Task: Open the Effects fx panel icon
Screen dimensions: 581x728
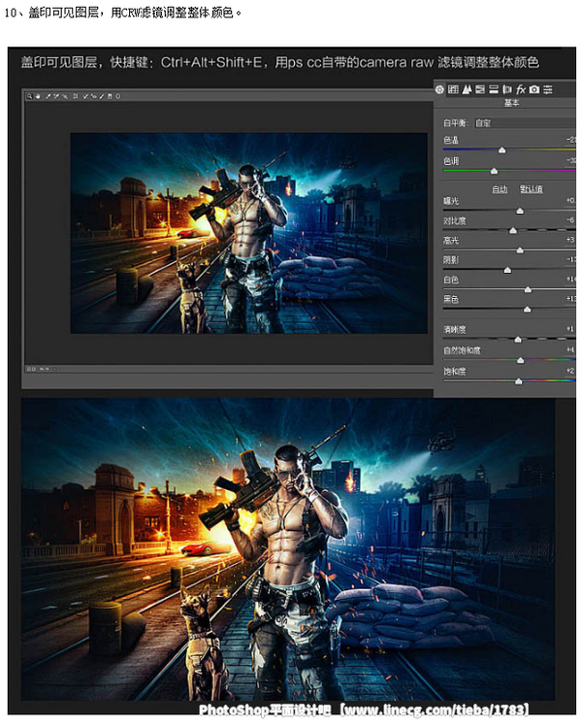Action: point(521,89)
